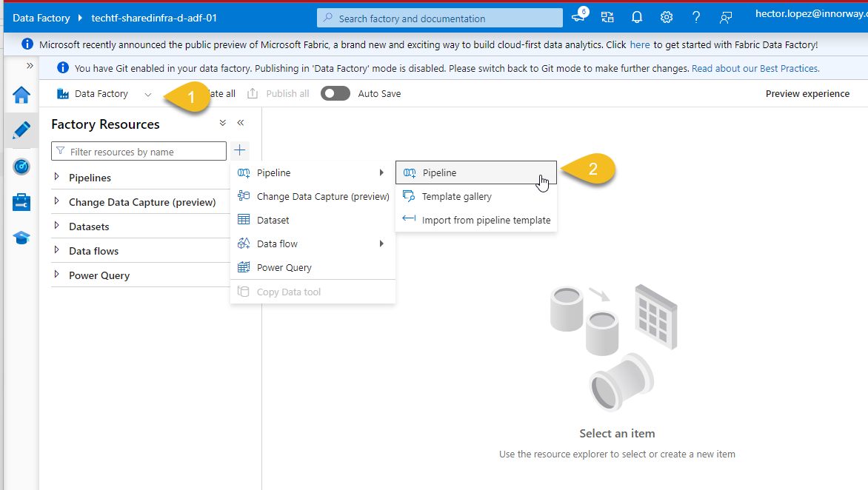868x490 pixels.
Task: Click the Data flow submenu arrow
Action: point(381,244)
